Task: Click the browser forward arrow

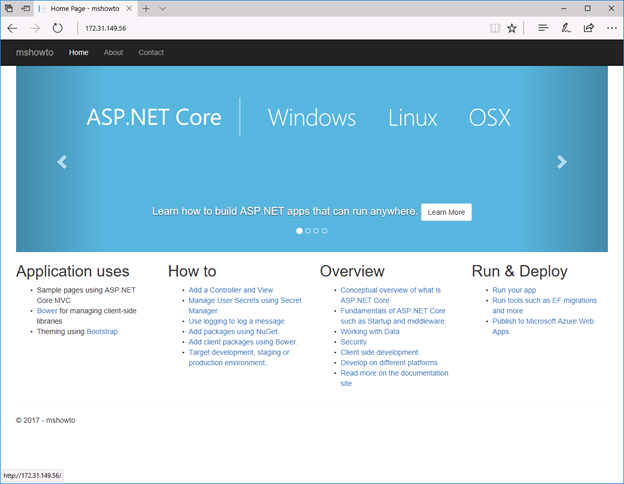Action: (35, 28)
